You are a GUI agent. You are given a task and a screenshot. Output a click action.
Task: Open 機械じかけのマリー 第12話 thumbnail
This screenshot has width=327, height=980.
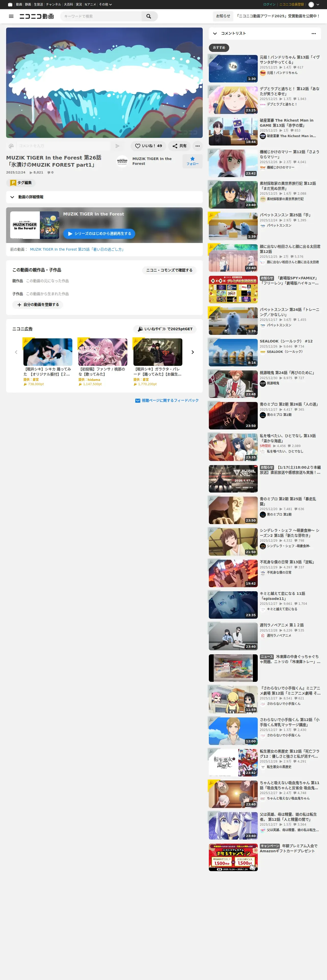pyautogui.click(x=233, y=163)
